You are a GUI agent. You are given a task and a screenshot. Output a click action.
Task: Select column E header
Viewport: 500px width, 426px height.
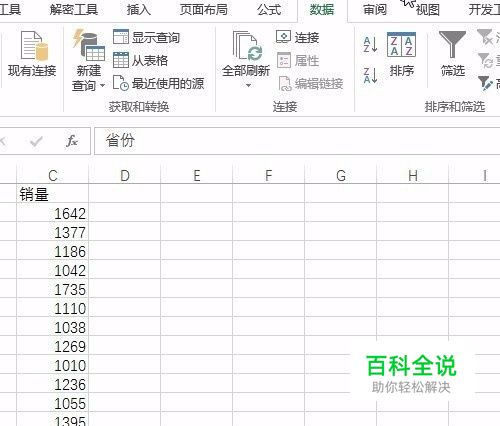[197, 175]
